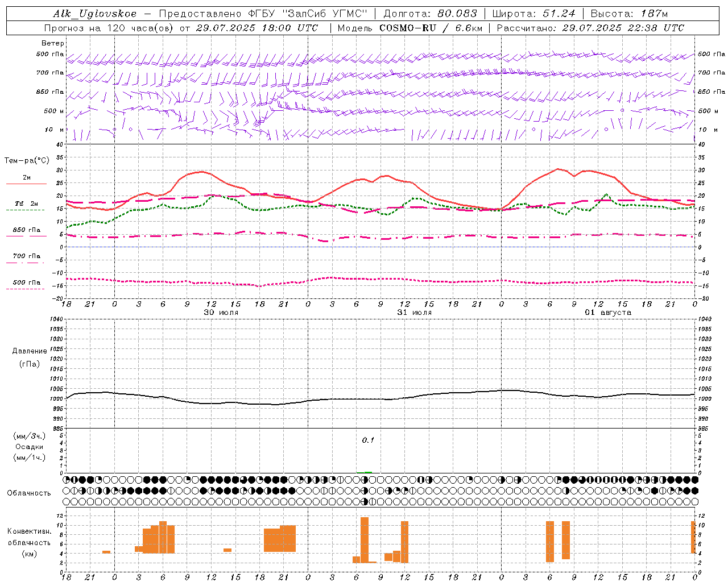
Task: Click the forecast start time 18:00 UTC
Action: (x=287, y=28)
